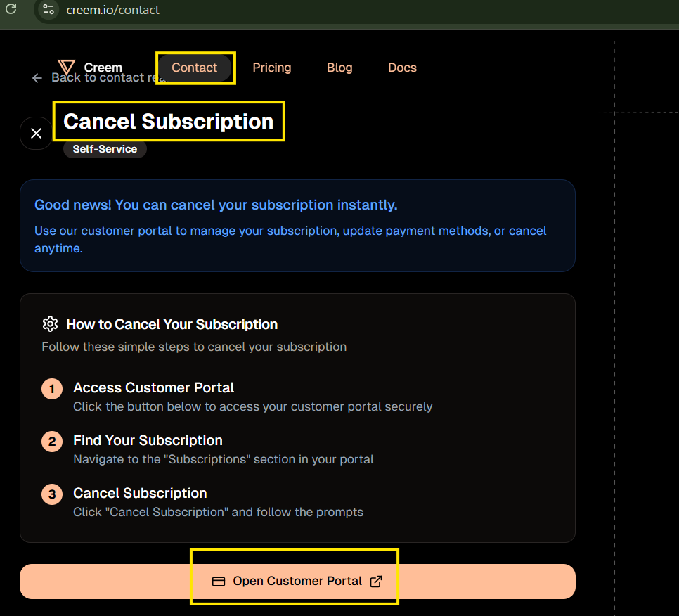Viewport: 679px width, 616px height.
Task: Click 'Good news! You can cancel' banner text
Action: coord(216,205)
